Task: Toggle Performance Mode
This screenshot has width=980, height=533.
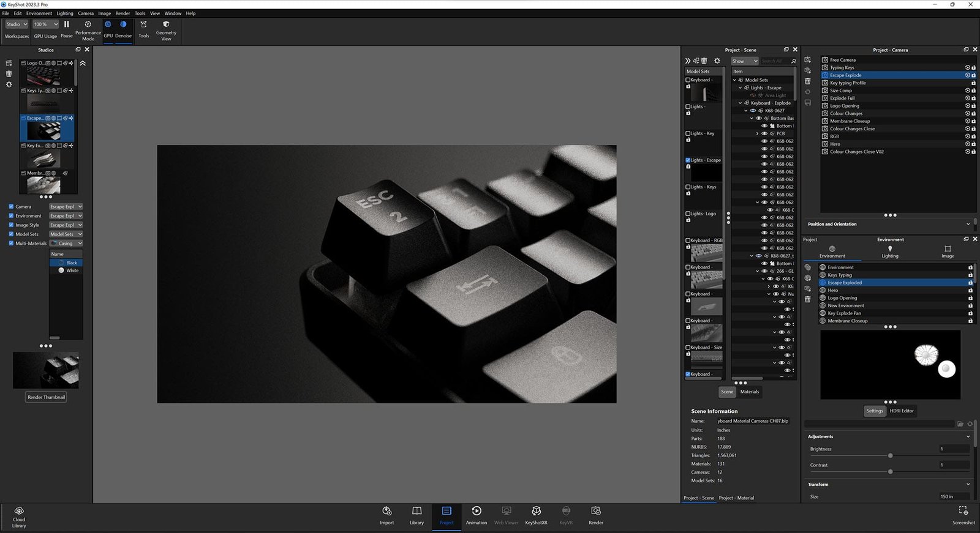Action: tap(88, 30)
